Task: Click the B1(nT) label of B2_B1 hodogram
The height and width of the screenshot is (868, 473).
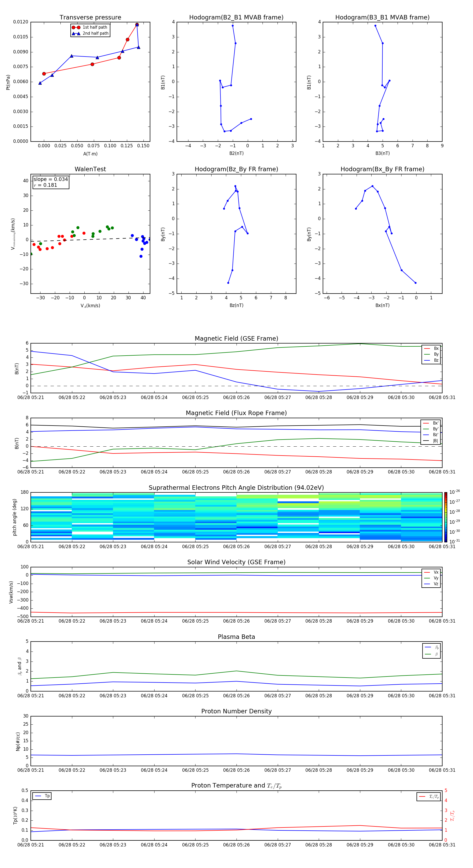Action: click(x=163, y=82)
